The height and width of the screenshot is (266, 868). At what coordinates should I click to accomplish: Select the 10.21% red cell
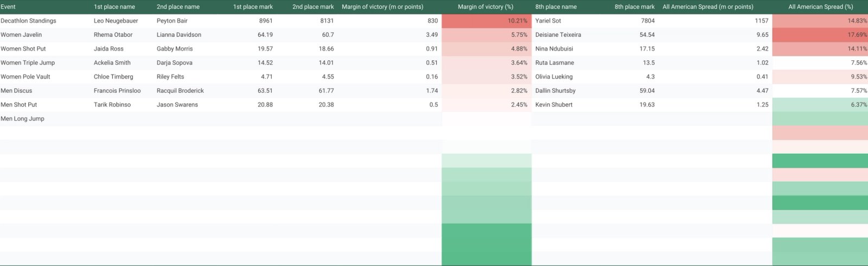click(x=487, y=21)
